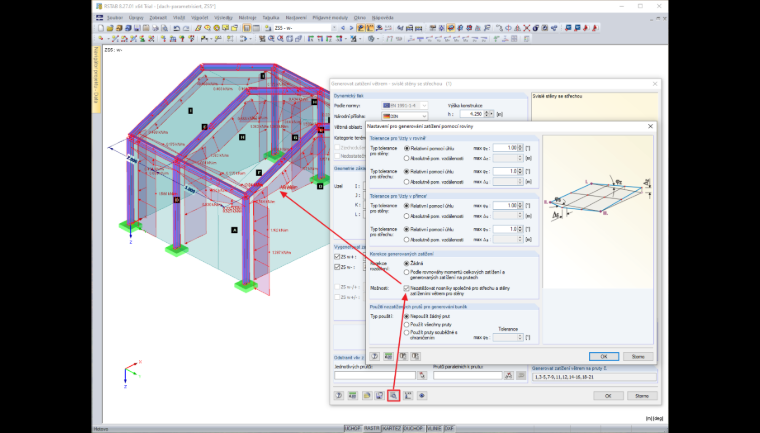Screen dimensions: 760x433
Task: Click Storno in wind load generation dialog
Action: coord(642,396)
